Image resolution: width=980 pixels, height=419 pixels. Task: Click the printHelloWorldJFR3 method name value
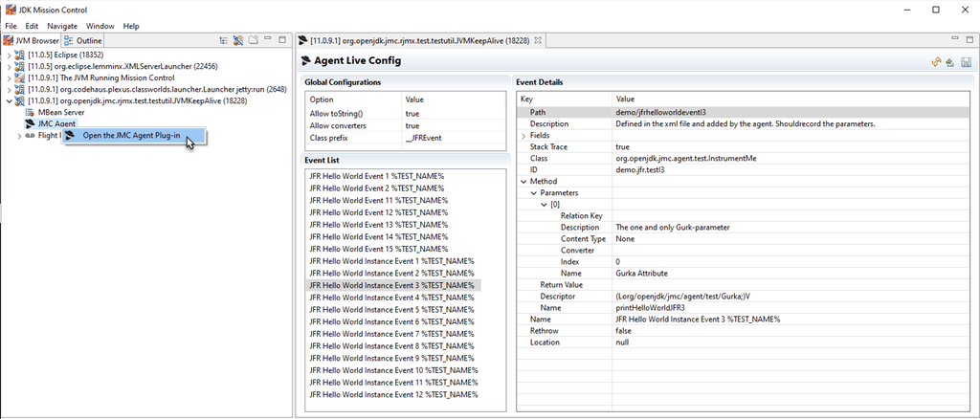pos(650,308)
